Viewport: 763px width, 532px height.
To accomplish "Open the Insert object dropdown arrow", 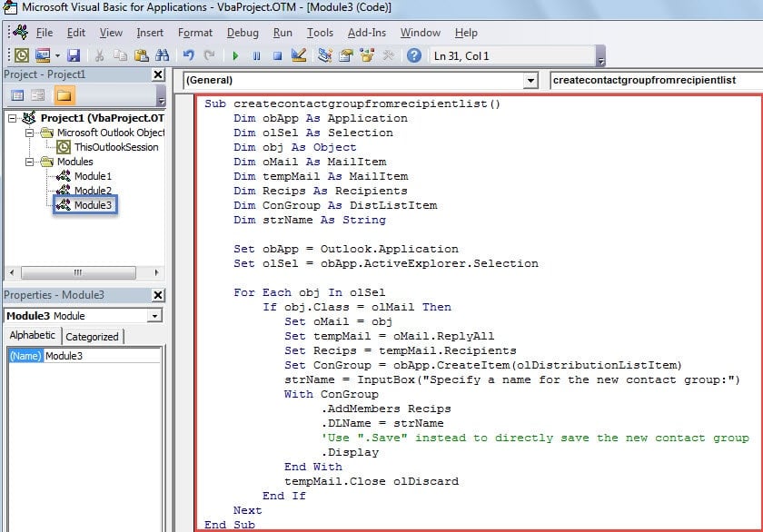I will click(57, 56).
